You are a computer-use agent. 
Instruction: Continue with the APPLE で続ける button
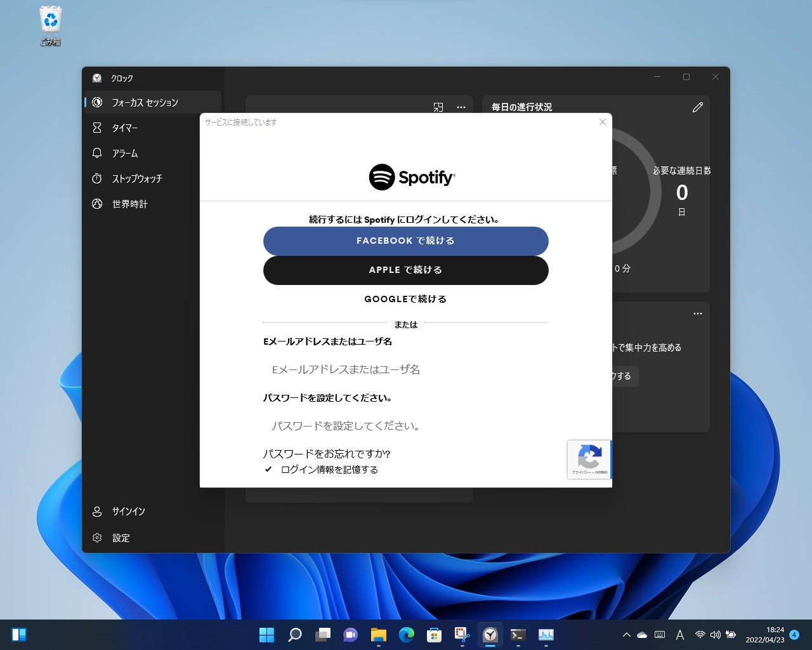[x=406, y=270]
